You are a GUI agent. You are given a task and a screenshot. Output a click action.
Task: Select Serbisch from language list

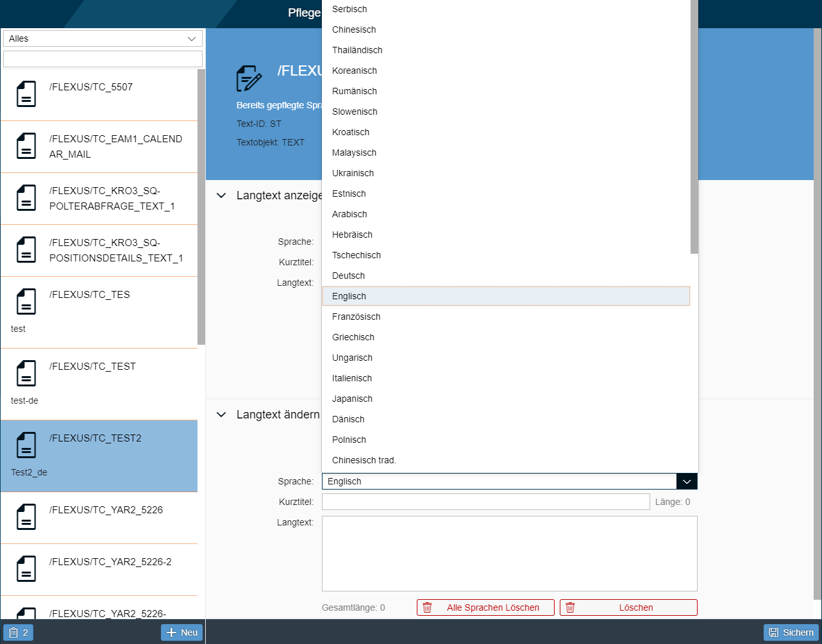[x=506, y=9]
